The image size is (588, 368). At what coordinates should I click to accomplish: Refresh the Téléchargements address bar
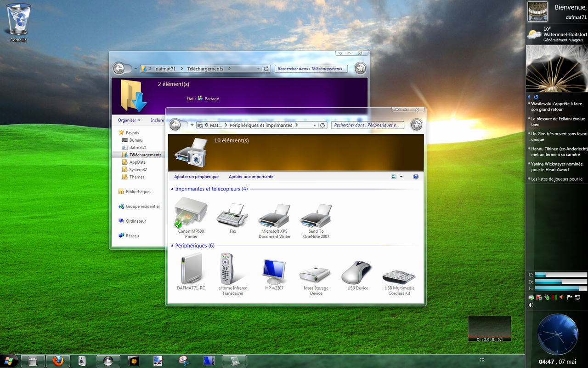(x=266, y=69)
